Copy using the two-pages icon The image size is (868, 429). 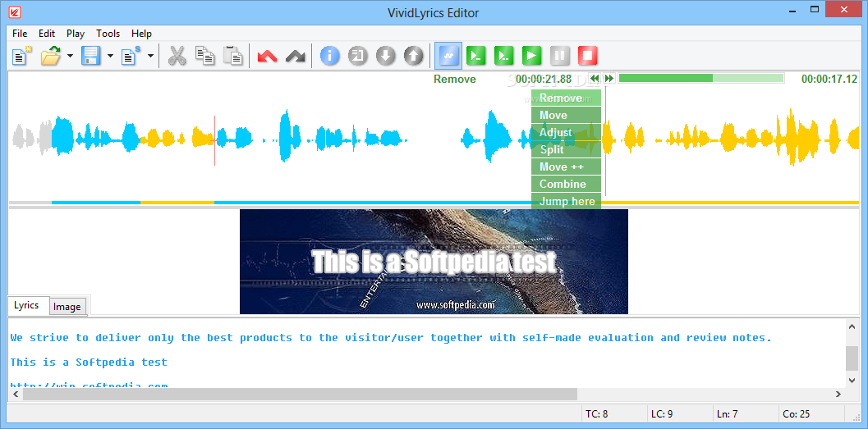click(x=204, y=56)
